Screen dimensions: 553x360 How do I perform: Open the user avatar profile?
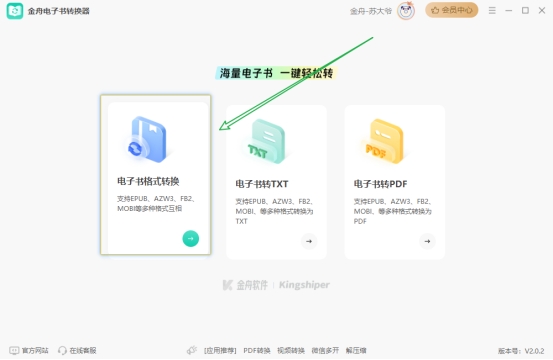point(406,11)
